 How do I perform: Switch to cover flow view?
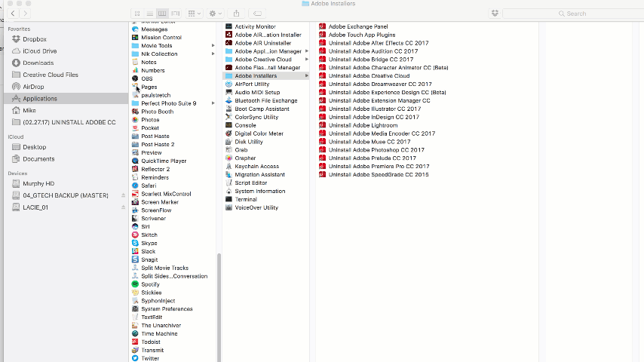(x=176, y=14)
